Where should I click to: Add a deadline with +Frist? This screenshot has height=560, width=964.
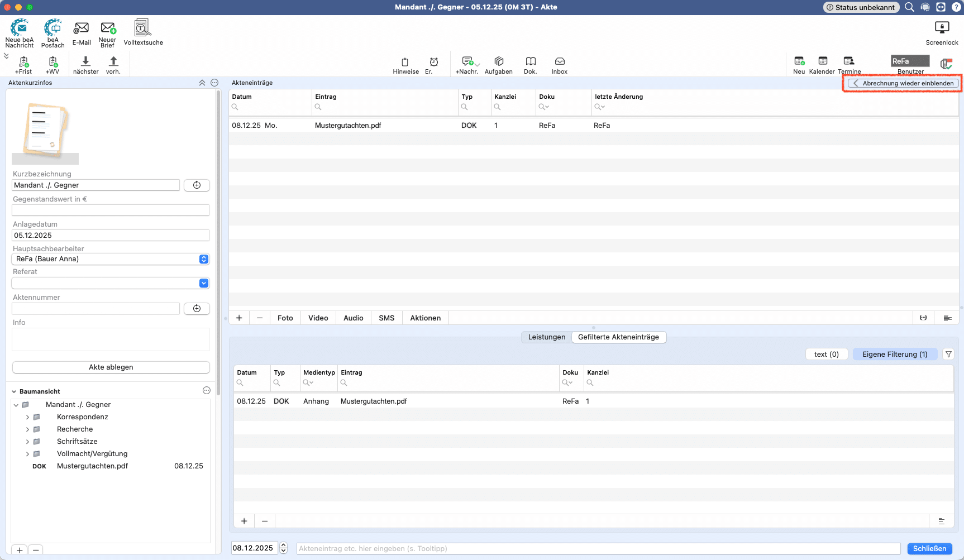[x=23, y=62]
